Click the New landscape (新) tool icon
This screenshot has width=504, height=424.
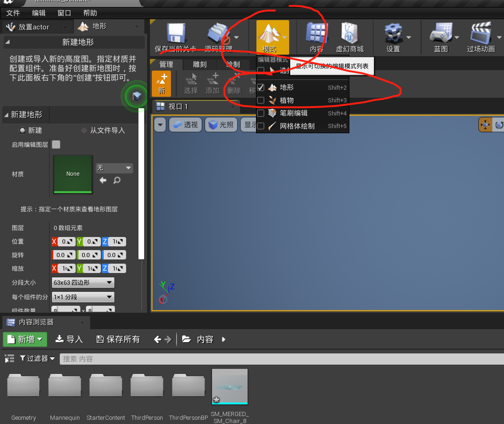[161, 83]
